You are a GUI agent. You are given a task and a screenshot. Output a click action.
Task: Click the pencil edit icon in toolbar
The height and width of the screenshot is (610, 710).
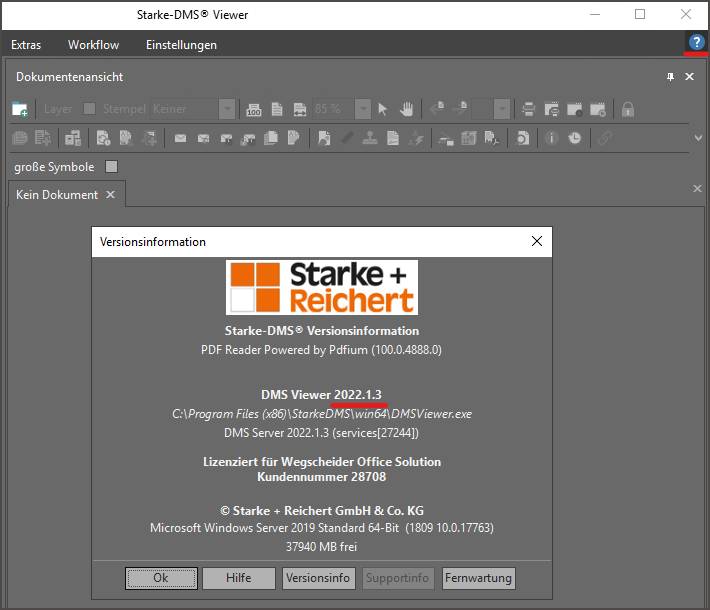pyautogui.click(x=347, y=137)
